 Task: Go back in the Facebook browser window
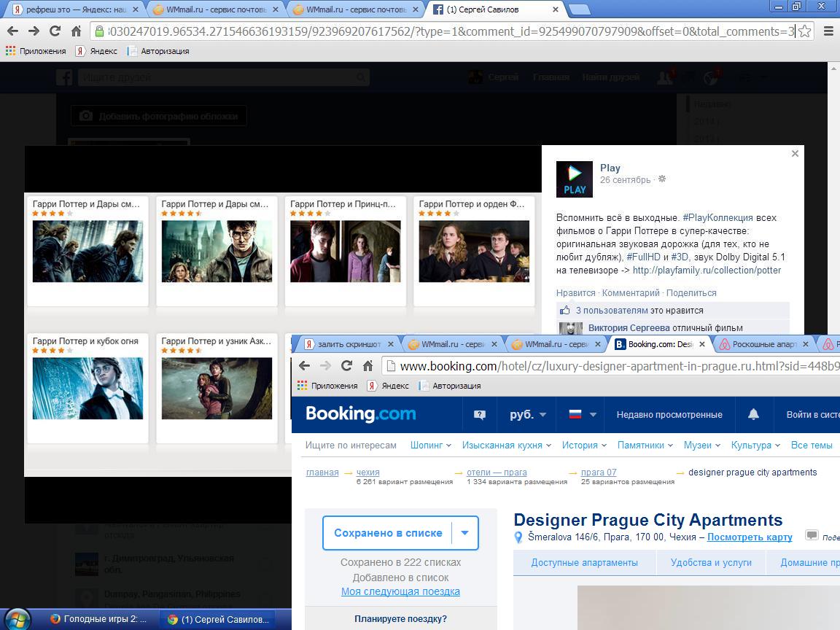coord(13,31)
